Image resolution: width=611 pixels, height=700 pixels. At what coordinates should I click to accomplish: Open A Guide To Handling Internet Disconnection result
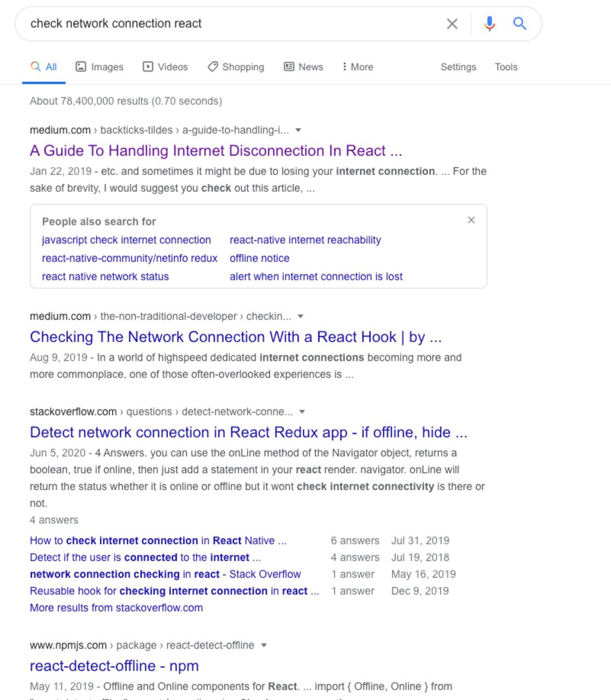[216, 150]
